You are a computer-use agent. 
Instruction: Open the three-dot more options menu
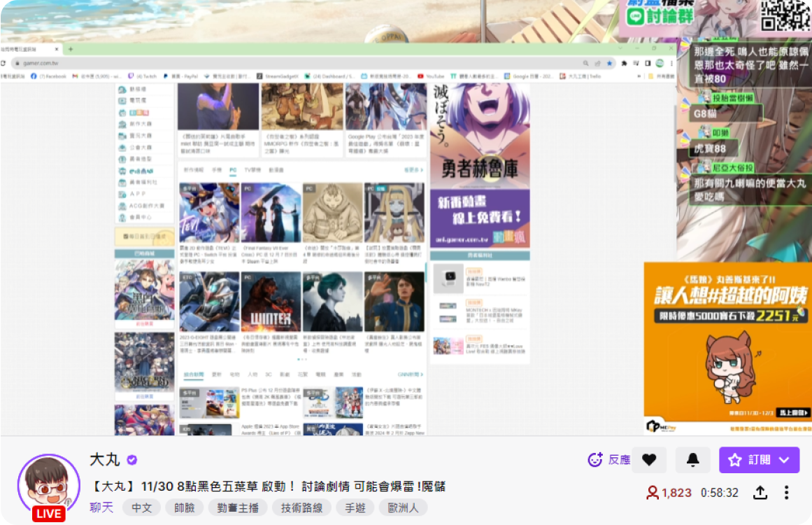[x=786, y=492]
